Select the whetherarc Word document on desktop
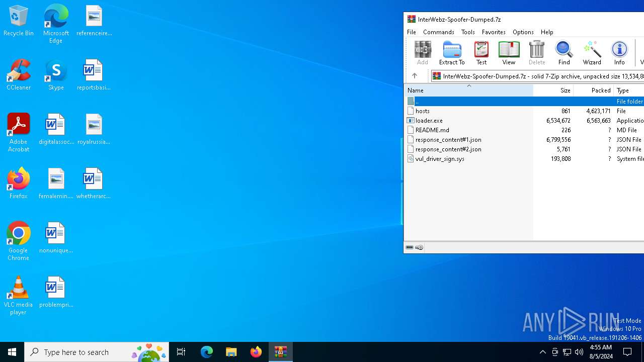Image resolution: width=644 pixels, height=362 pixels. point(94,184)
